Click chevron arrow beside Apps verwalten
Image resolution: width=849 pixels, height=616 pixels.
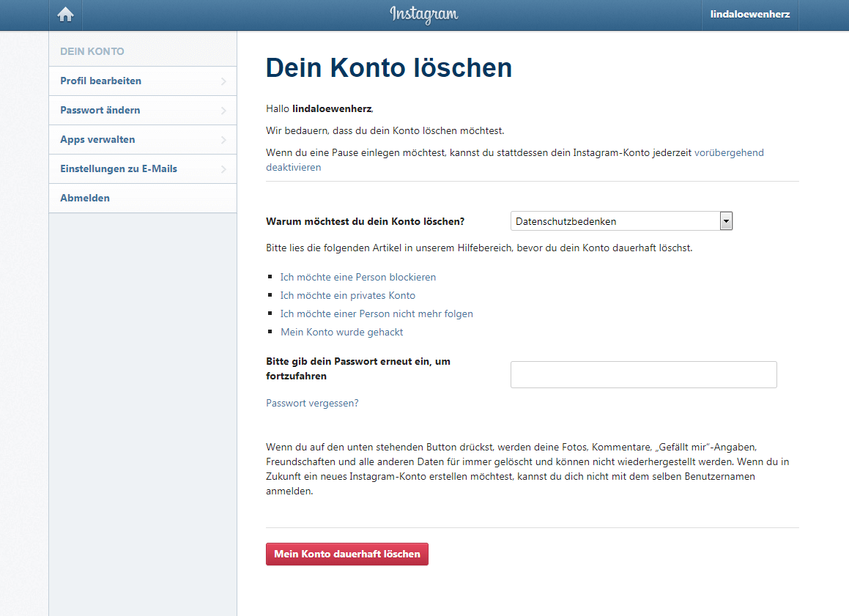click(x=223, y=140)
